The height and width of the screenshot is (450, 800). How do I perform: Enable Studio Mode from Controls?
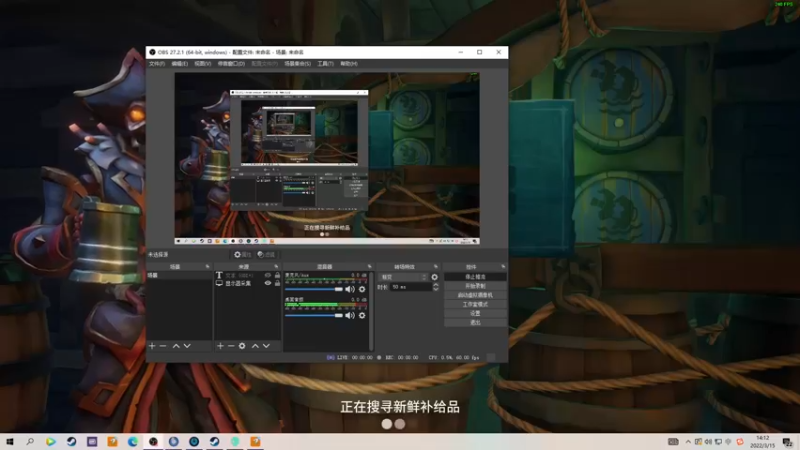pyautogui.click(x=475, y=304)
